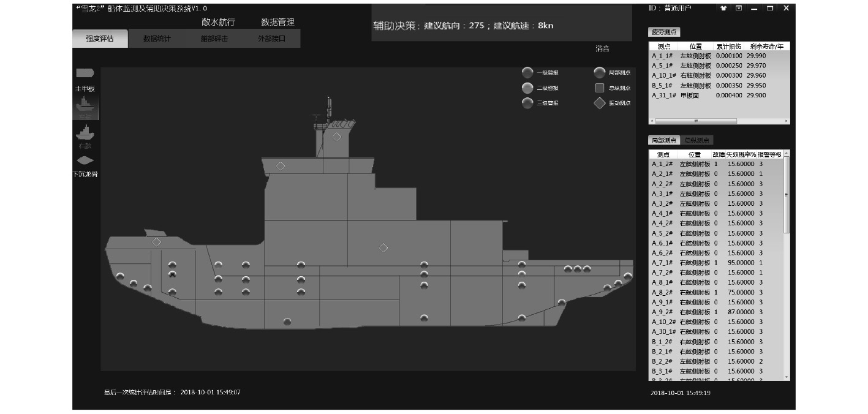
Task: Toggle the 消音 mute alarm control
Action: pos(602,48)
